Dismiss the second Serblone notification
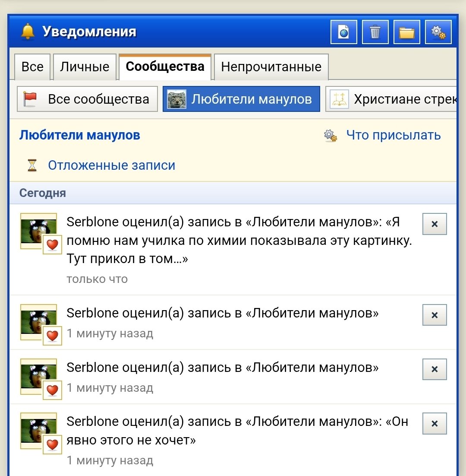 (x=435, y=315)
